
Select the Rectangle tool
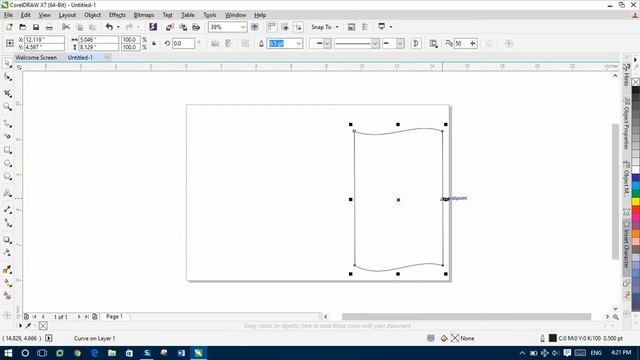point(7,150)
